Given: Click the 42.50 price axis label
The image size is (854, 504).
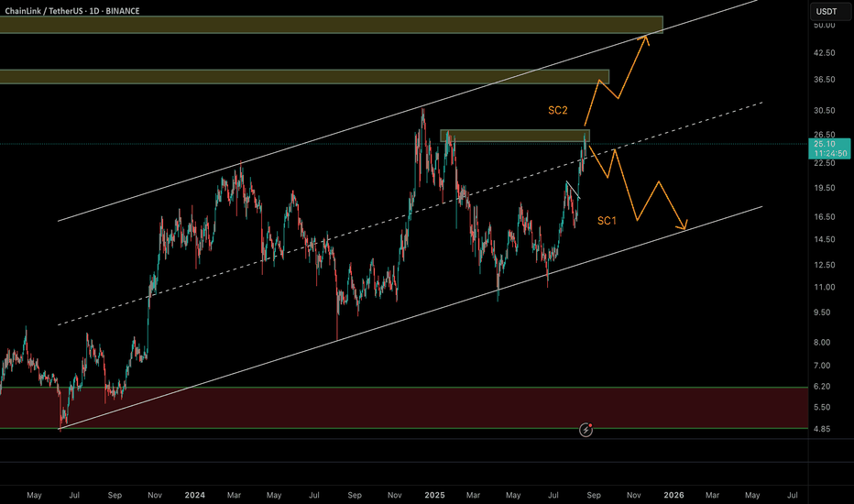Looking at the screenshot, I should coord(824,53).
